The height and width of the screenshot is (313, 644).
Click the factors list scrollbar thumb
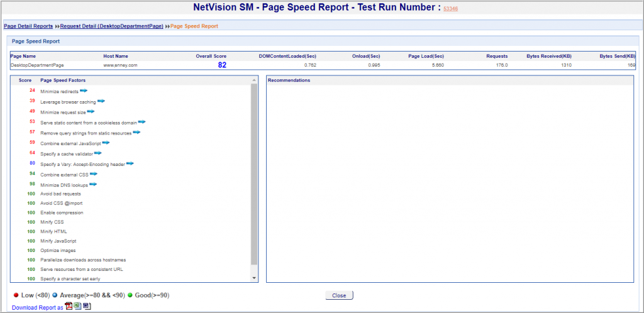[254, 174]
